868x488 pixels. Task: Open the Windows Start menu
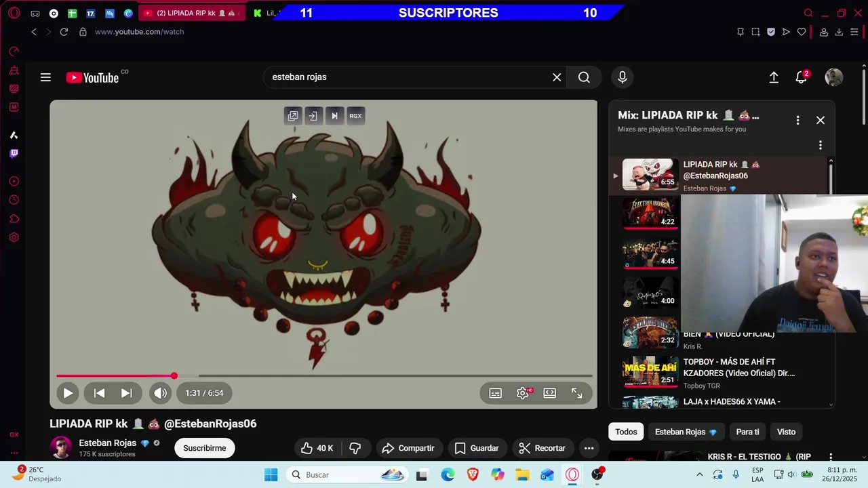(271, 474)
